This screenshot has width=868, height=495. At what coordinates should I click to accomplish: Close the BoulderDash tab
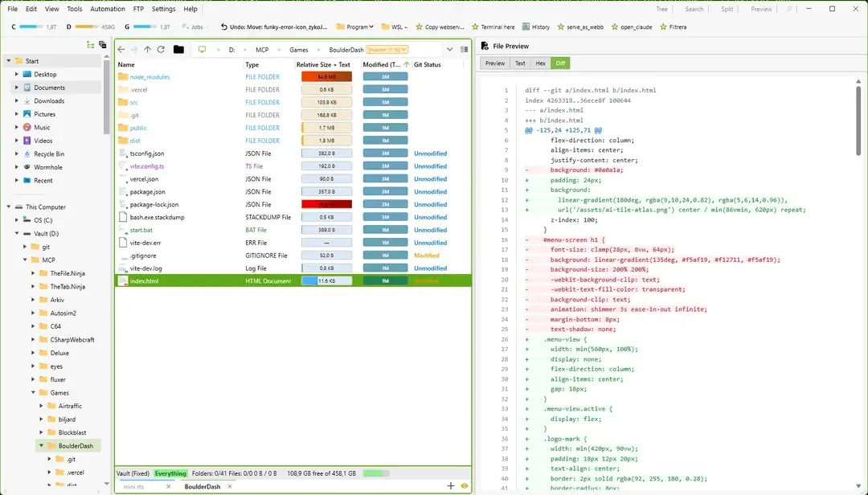(x=230, y=486)
